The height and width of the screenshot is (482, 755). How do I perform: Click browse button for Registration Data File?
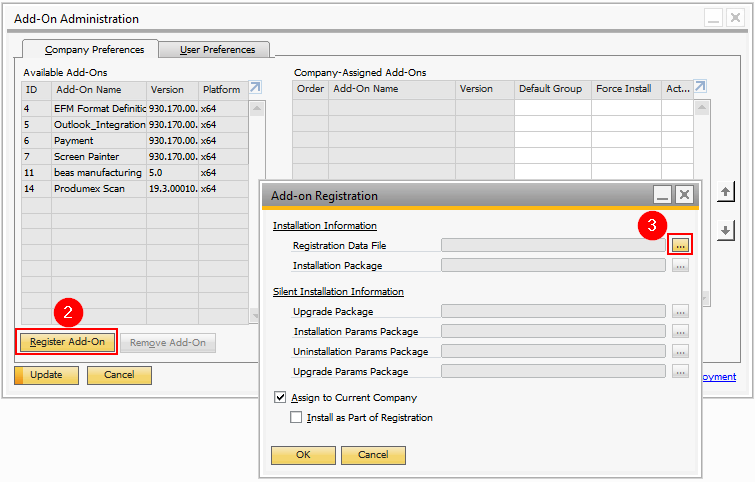680,245
